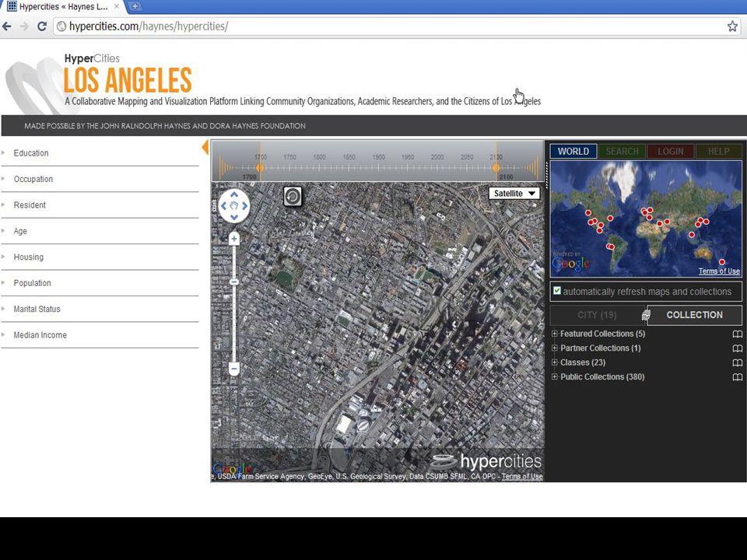Click the 1900 mark on the timeline
Screen dimensions: 747x560
click(x=379, y=157)
